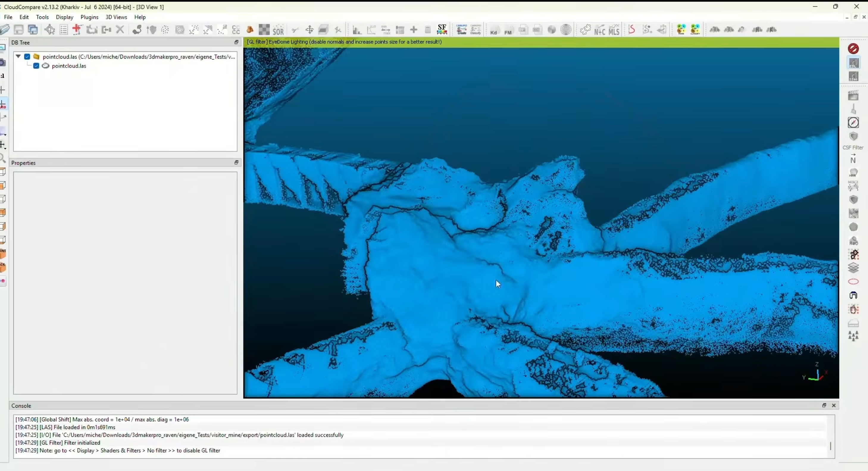This screenshot has height=471, width=868.
Task: Click the console scrollbar handle
Action: tap(831, 446)
